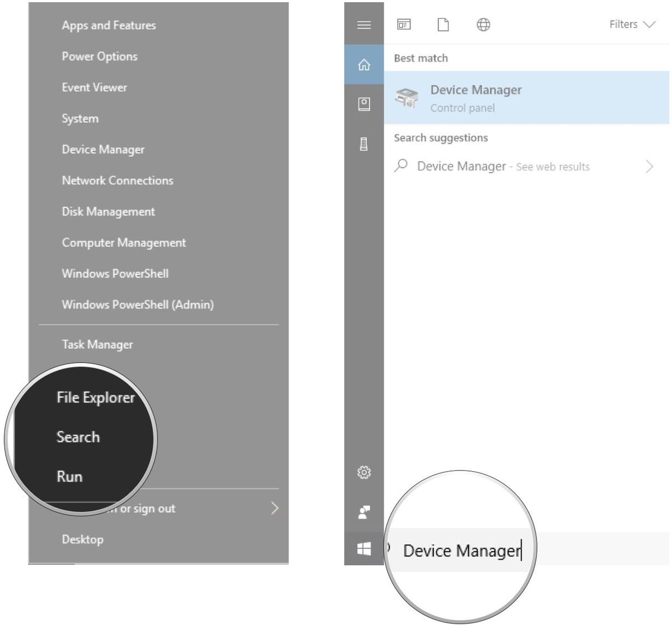
Task: Click the Start button in the sidebar
Action: point(365,550)
